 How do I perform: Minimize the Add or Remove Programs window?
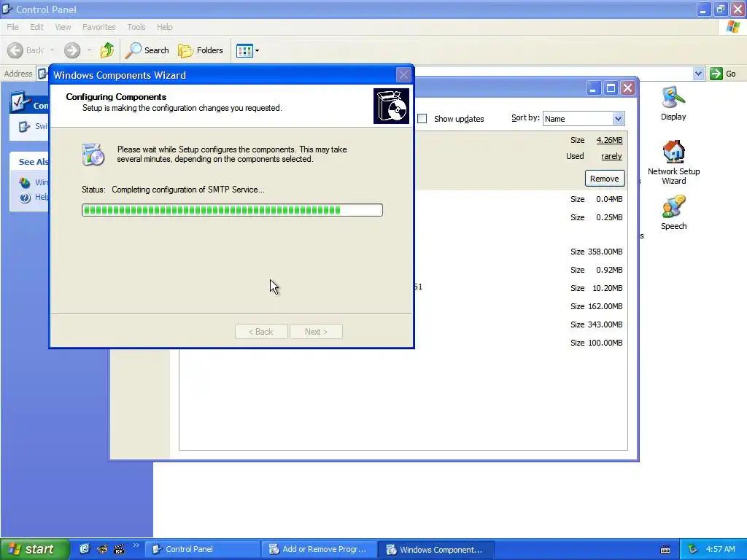click(x=593, y=88)
